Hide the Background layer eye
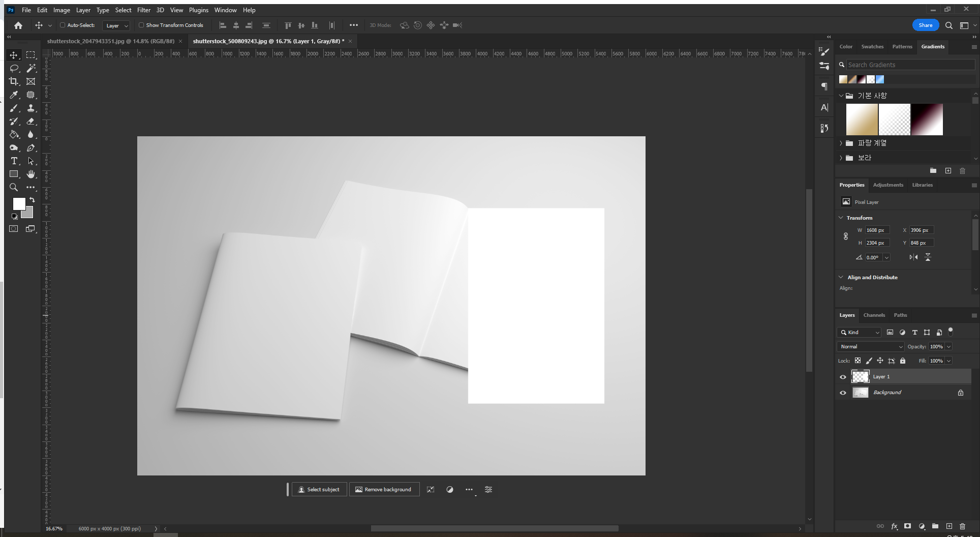980x537 pixels. coord(843,393)
